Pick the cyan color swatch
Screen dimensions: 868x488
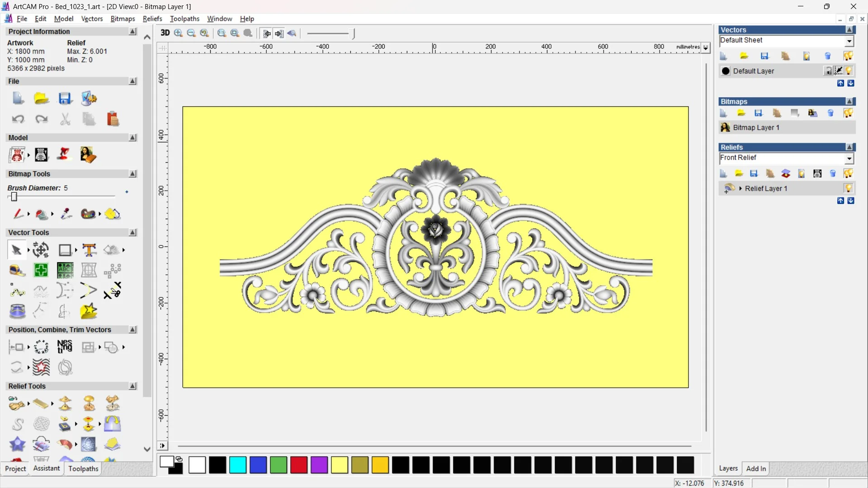238,465
